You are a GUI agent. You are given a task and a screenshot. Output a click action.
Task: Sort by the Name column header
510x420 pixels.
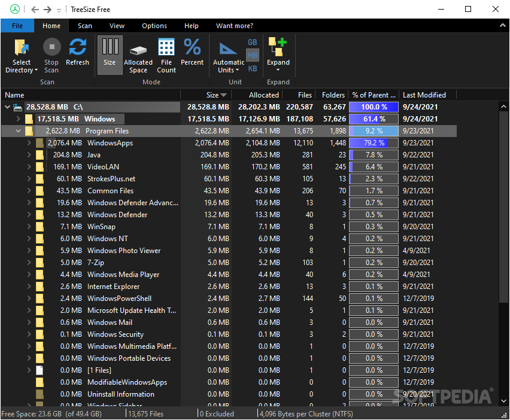pos(91,95)
